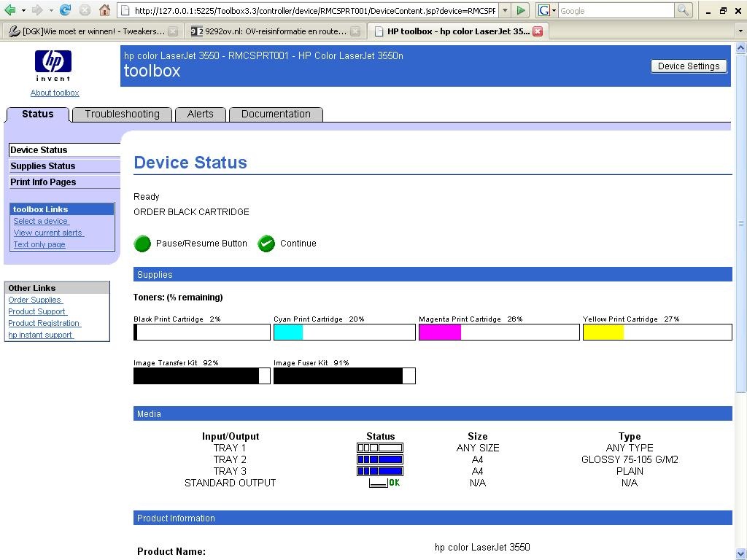Open the tab list dropdown arrow

(740, 31)
